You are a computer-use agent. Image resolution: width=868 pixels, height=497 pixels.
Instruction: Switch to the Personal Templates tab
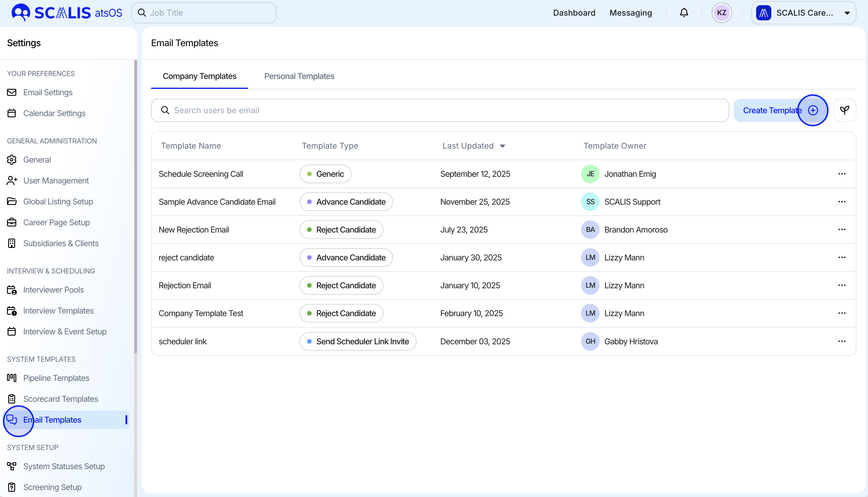(x=299, y=76)
